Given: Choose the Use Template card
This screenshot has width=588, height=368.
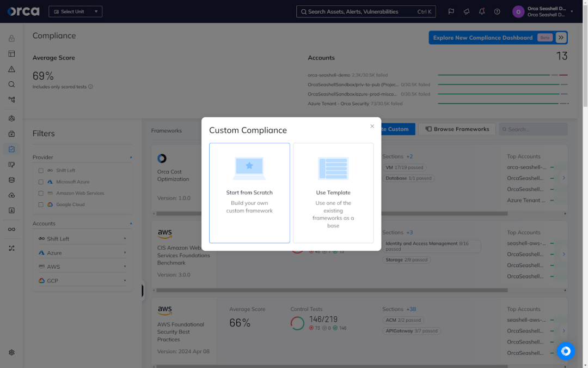Looking at the screenshot, I should (x=333, y=192).
